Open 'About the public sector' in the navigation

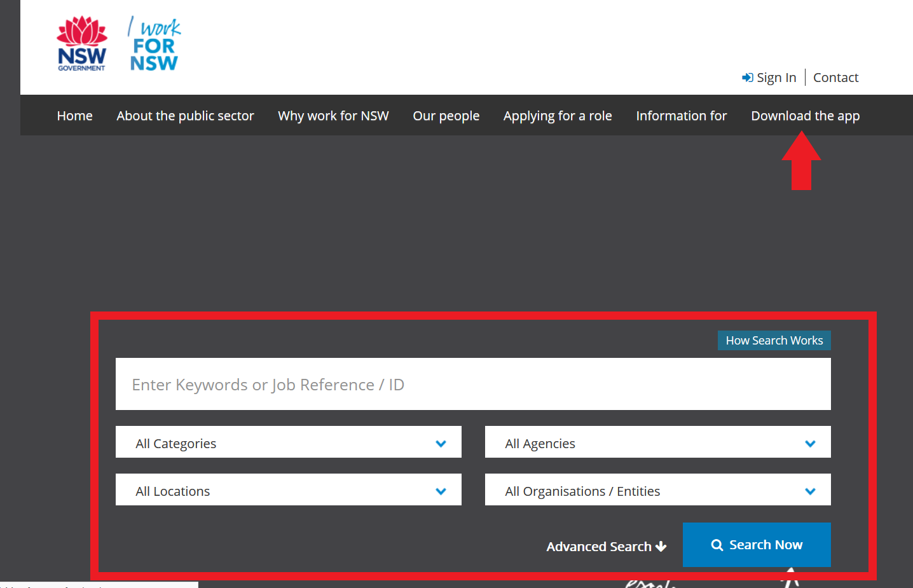pos(185,116)
